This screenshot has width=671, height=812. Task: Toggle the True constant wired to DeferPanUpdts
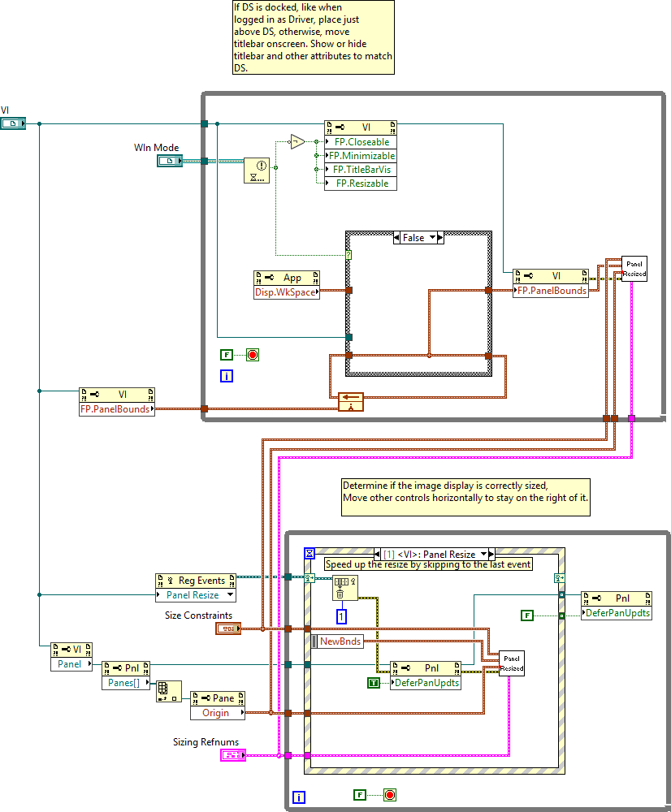[373, 683]
